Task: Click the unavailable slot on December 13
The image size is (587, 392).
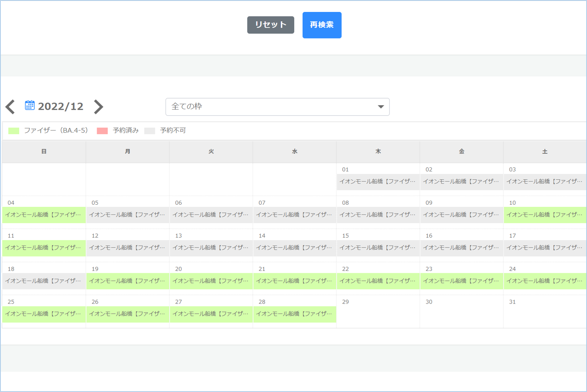Action: tap(211, 248)
